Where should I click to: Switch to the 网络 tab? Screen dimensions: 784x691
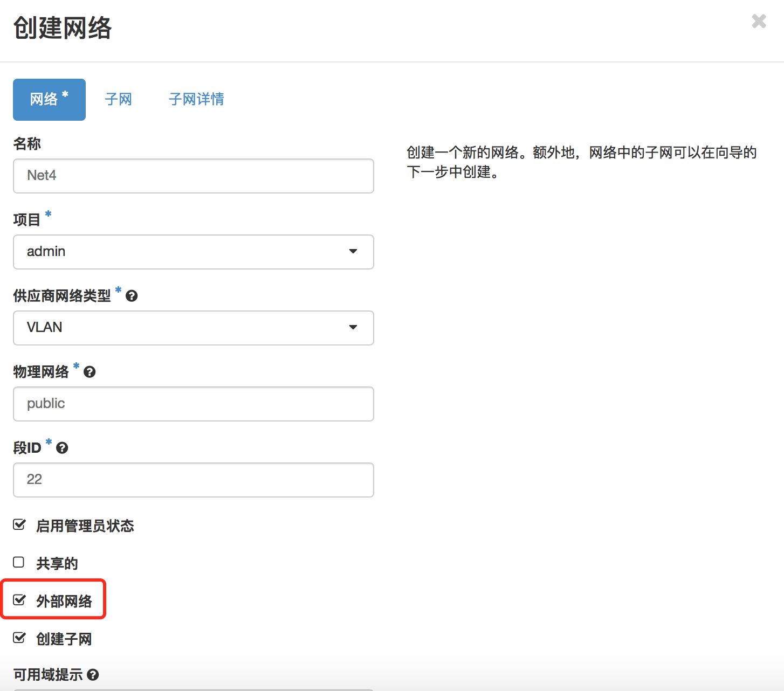[49, 99]
